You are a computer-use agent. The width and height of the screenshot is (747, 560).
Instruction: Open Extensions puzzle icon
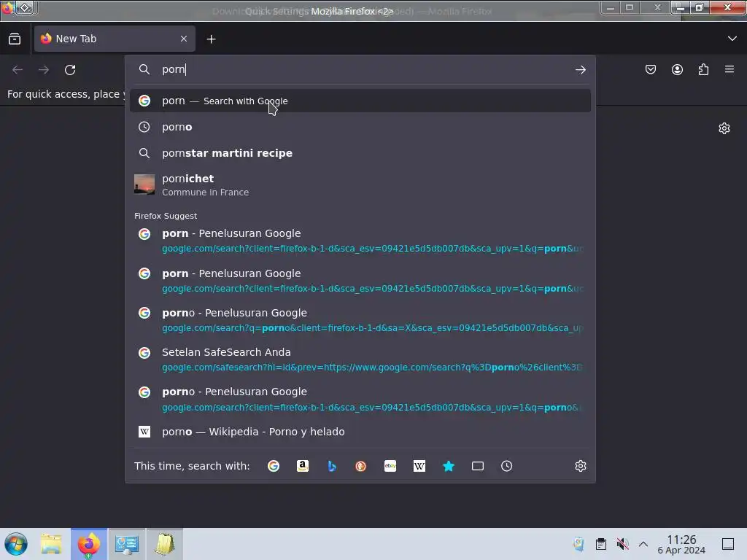coord(703,69)
